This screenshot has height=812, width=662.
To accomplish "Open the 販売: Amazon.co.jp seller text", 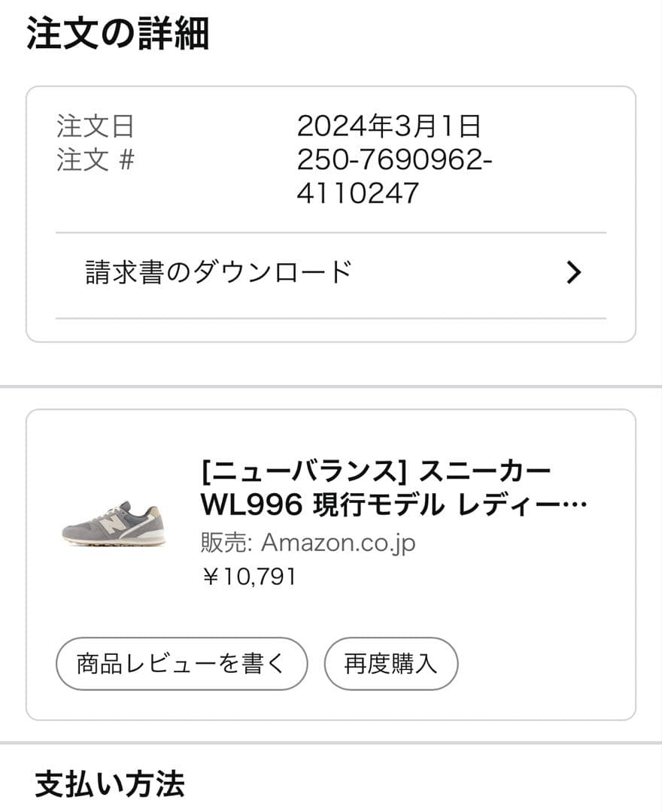I will (308, 542).
